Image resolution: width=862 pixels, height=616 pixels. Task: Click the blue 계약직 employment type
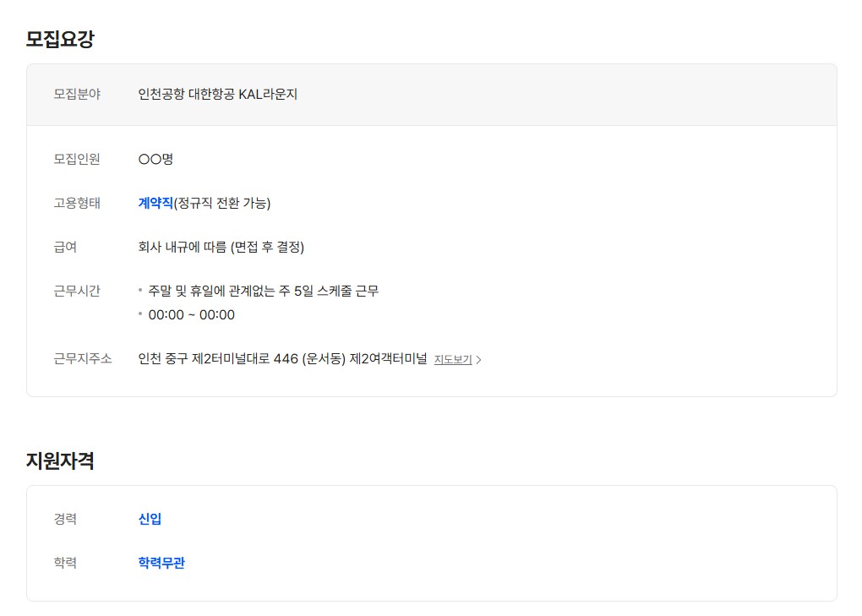[x=155, y=203]
